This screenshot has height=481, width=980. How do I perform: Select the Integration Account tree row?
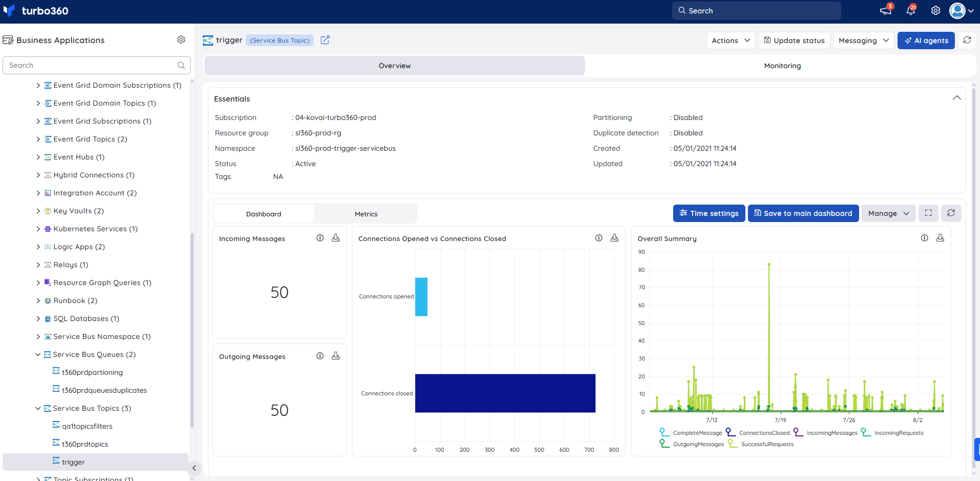(95, 193)
